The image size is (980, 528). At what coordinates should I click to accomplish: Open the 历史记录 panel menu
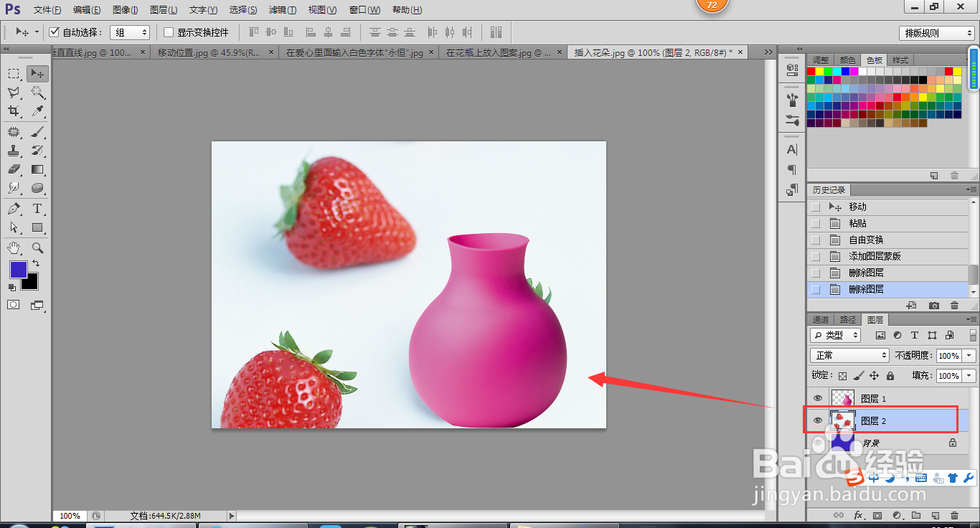(971, 190)
